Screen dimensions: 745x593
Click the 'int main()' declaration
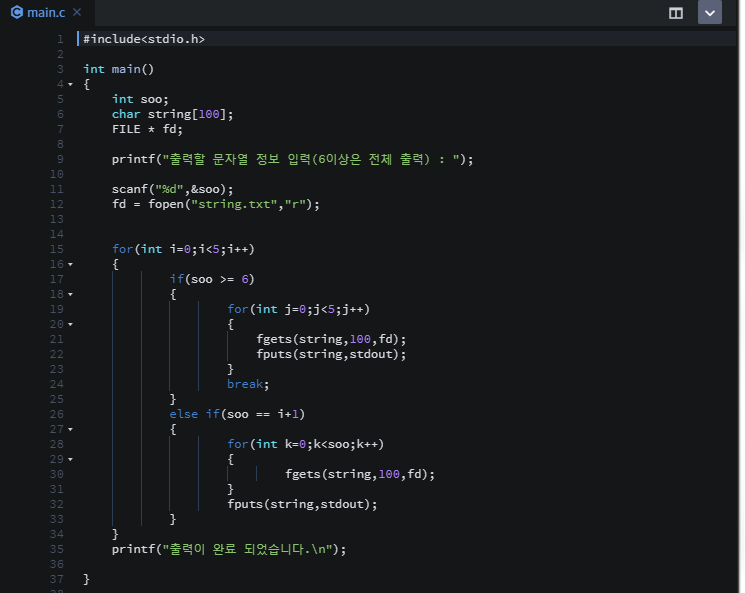(x=119, y=69)
